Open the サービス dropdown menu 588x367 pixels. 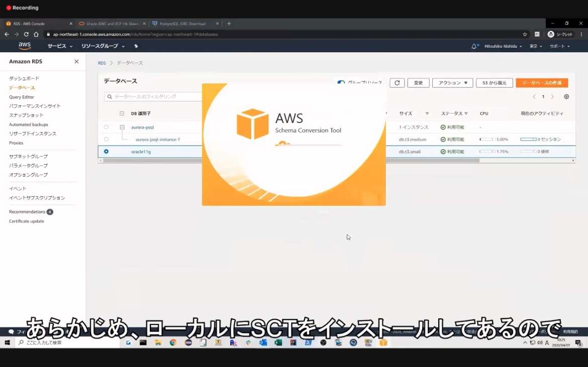[x=60, y=46]
